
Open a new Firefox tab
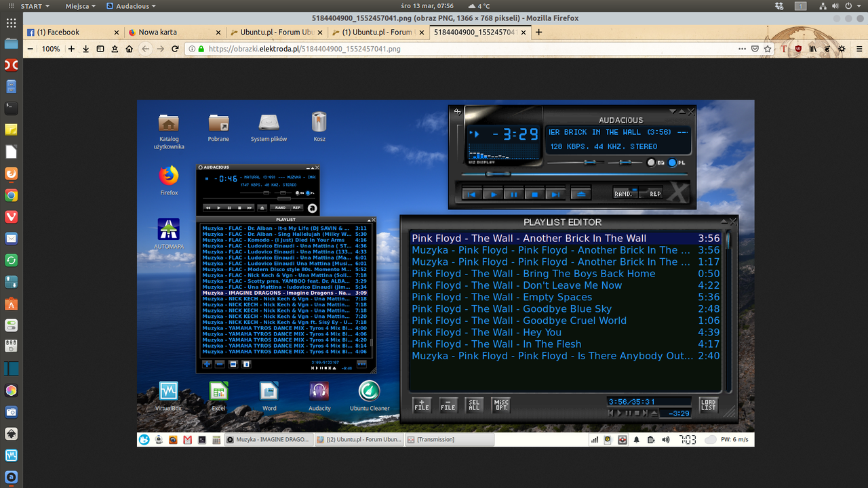pyautogui.click(x=539, y=32)
